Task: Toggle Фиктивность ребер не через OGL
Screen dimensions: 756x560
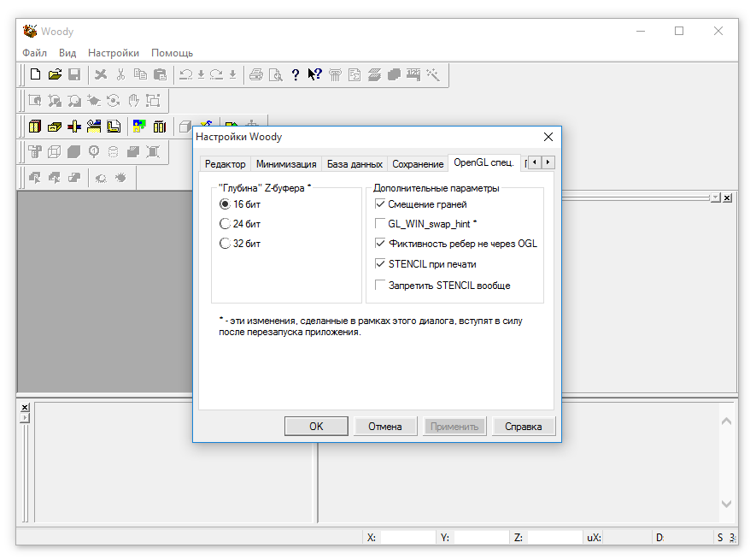Action: (x=456, y=244)
